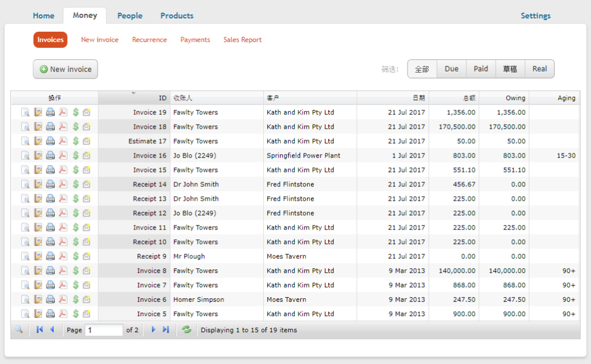The height and width of the screenshot is (364, 591).
Task: Open the People tab
Action: 130,16
